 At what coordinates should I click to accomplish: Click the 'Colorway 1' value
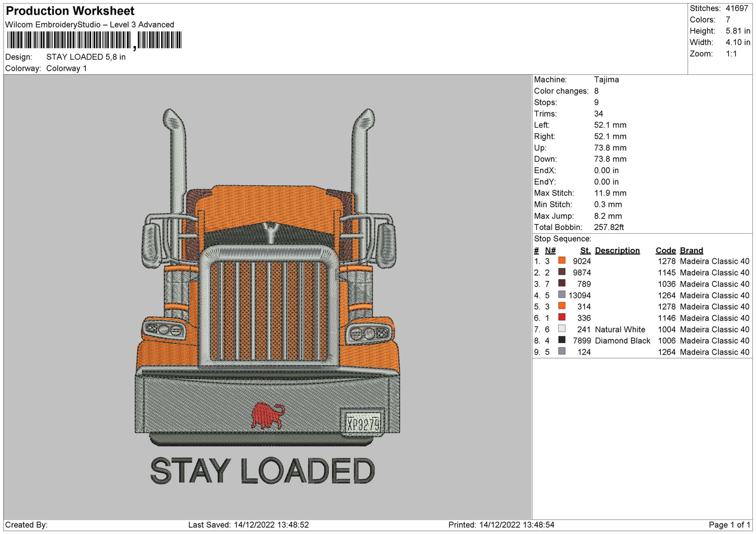pyautogui.click(x=66, y=69)
